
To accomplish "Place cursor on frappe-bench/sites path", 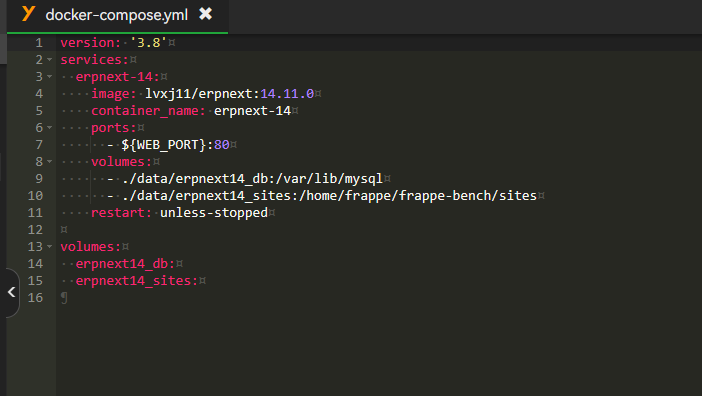I will click(467, 196).
